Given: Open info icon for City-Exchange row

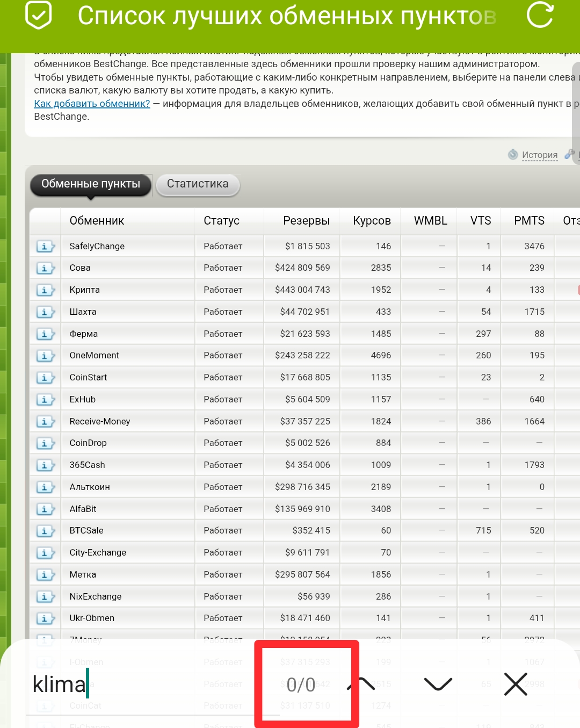Looking at the screenshot, I should (45, 553).
